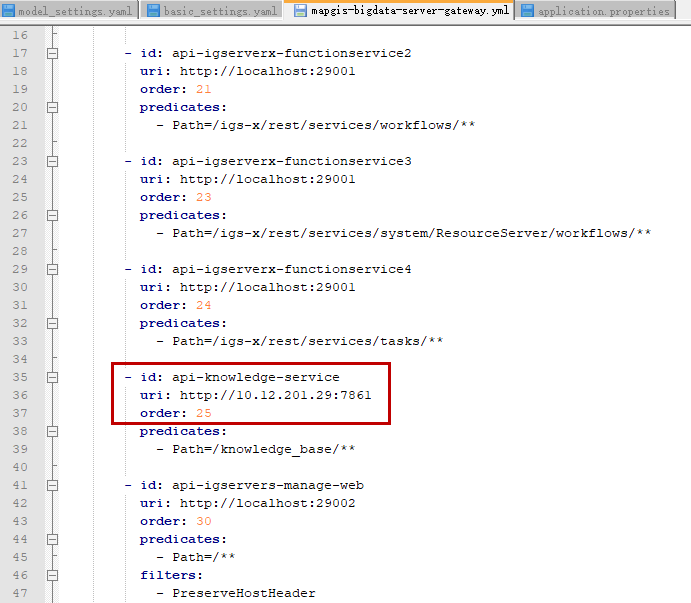Click the blue save icon on mapgis-bigdata-server-gateway.yml tab
This screenshot has width=691, height=603.
coord(301,11)
